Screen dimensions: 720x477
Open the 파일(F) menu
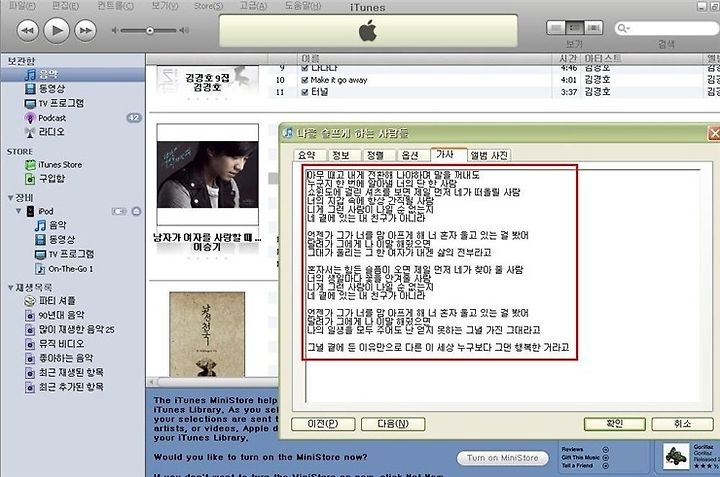(x=22, y=6)
